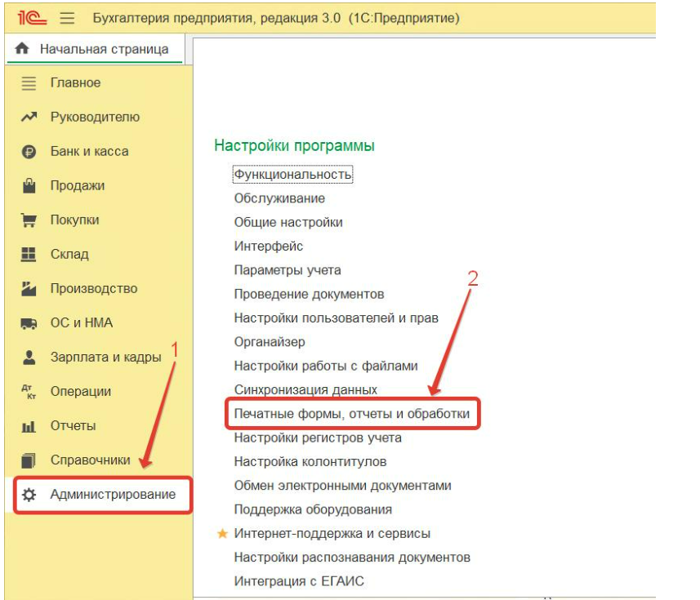
Task: Click the Операции Дт/Кт icon
Action: coord(29,392)
